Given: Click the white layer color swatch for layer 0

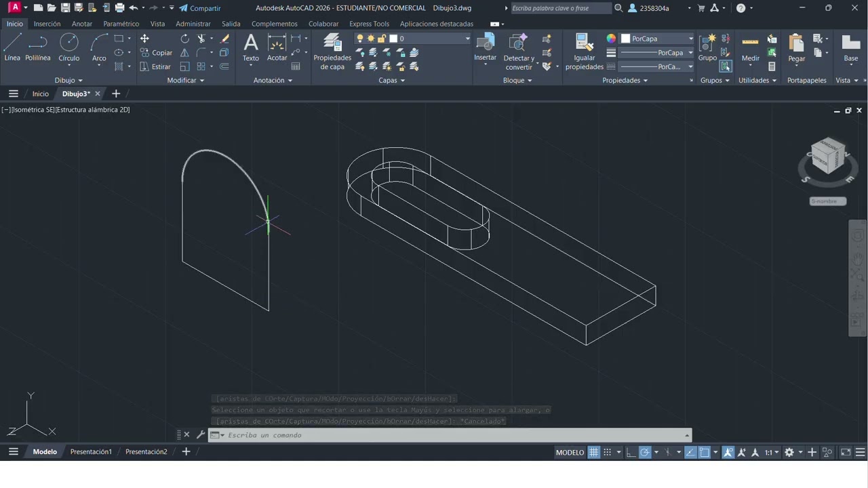Looking at the screenshot, I should [x=393, y=39].
